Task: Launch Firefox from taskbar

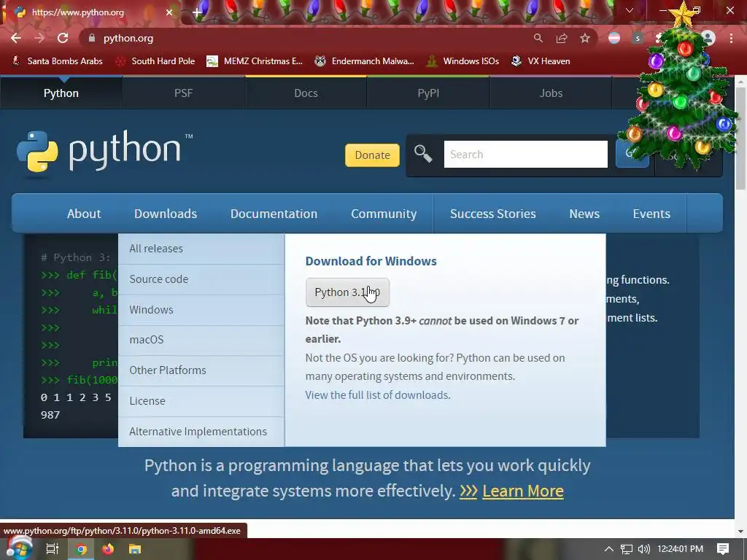Action: coord(108,549)
